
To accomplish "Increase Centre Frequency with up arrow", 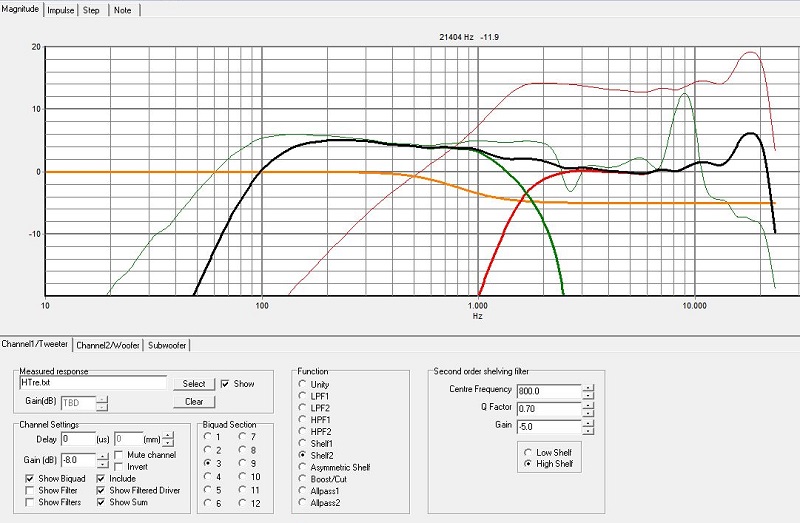I will coord(588,385).
